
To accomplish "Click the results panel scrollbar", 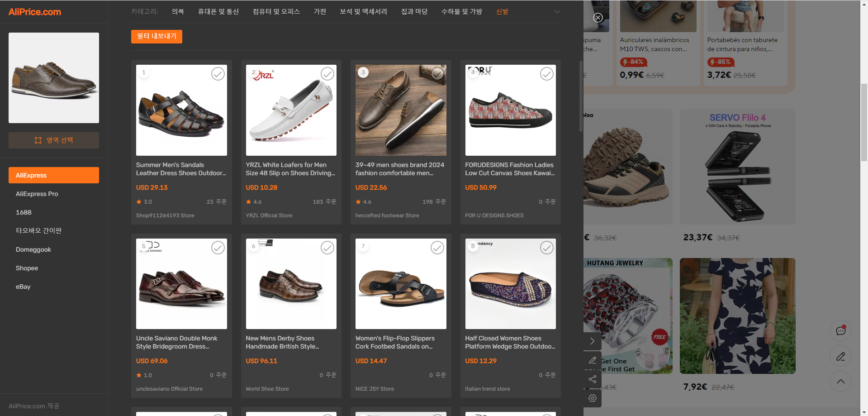I will click(x=581, y=96).
